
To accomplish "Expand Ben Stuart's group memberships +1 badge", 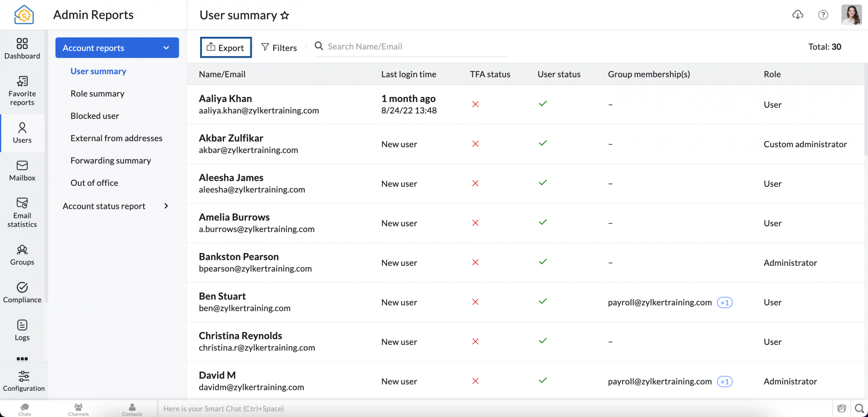I will (725, 302).
